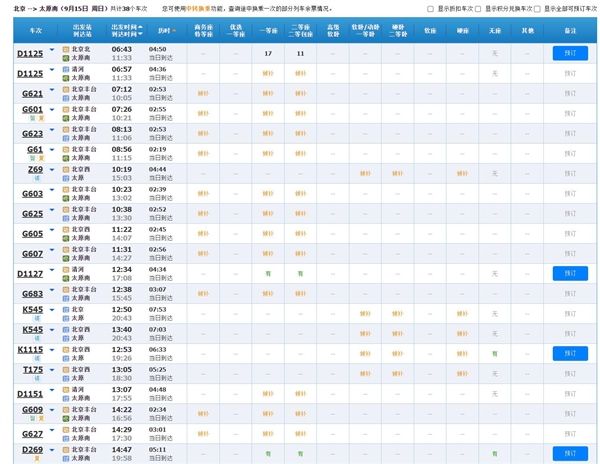This screenshot has width=600, height=464.
Task: Click 预订 button for train D1127
Action: (x=570, y=273)
